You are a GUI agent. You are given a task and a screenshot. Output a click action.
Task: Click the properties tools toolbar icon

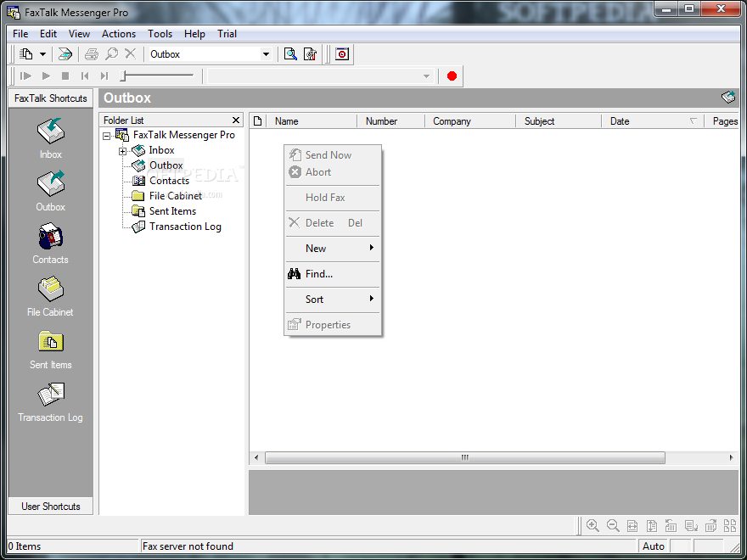[310, 54]
